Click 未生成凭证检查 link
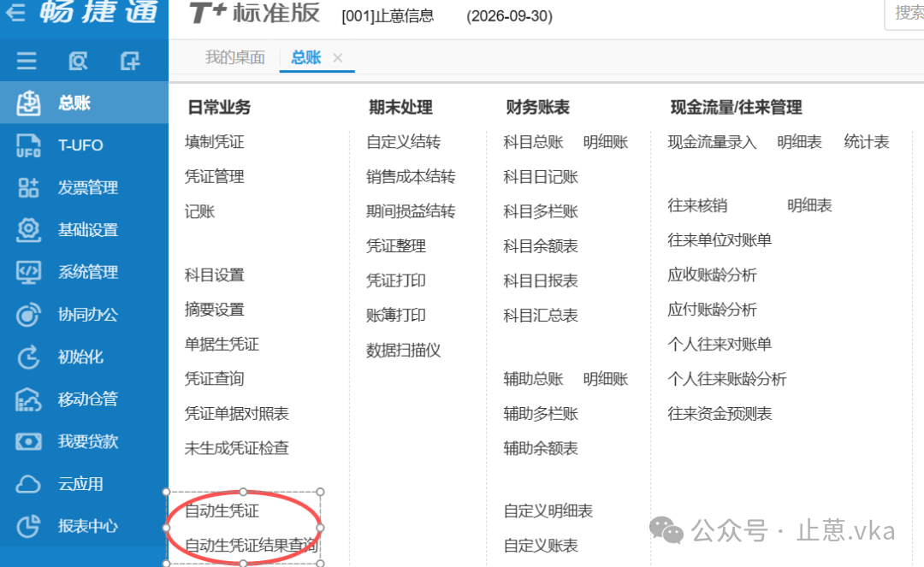 236,448
